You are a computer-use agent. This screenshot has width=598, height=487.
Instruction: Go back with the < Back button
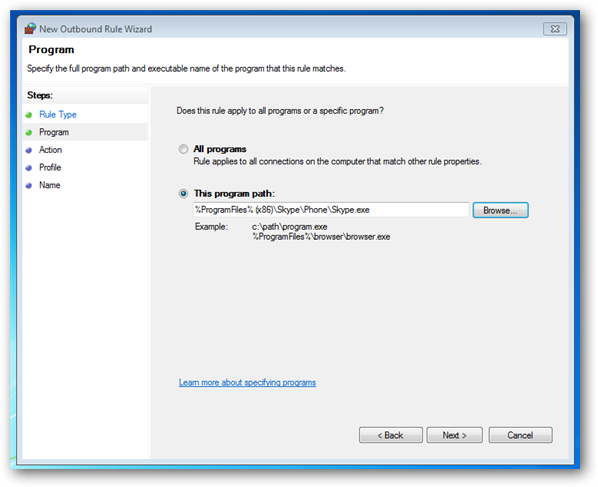click(x=391, y=435)
